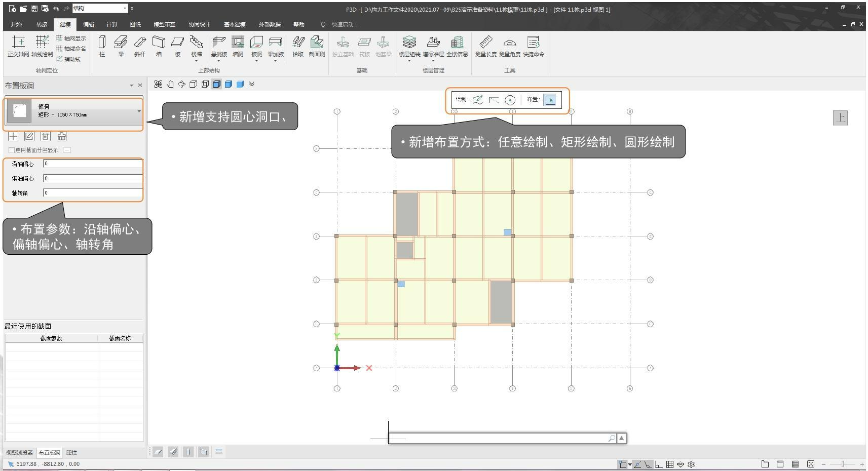
Task: Enable 启用截面分色显示 checkbox
Action: (12, 150)
